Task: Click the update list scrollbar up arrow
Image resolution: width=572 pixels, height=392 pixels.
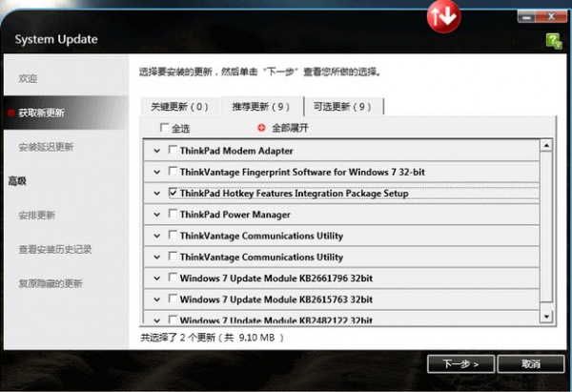Action: click(546, 145)
